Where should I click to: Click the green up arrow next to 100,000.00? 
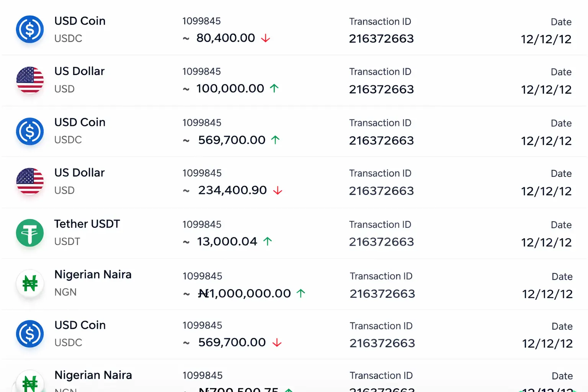[274, 88]
